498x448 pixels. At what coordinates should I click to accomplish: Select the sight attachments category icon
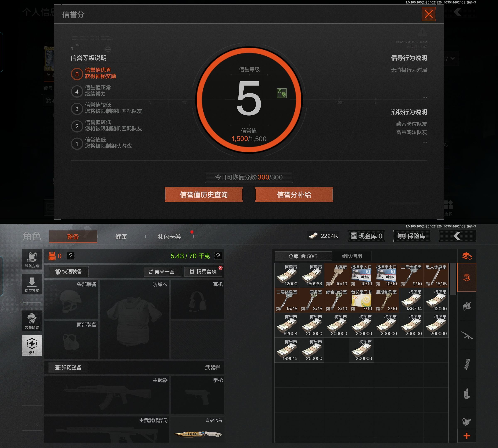467,422
